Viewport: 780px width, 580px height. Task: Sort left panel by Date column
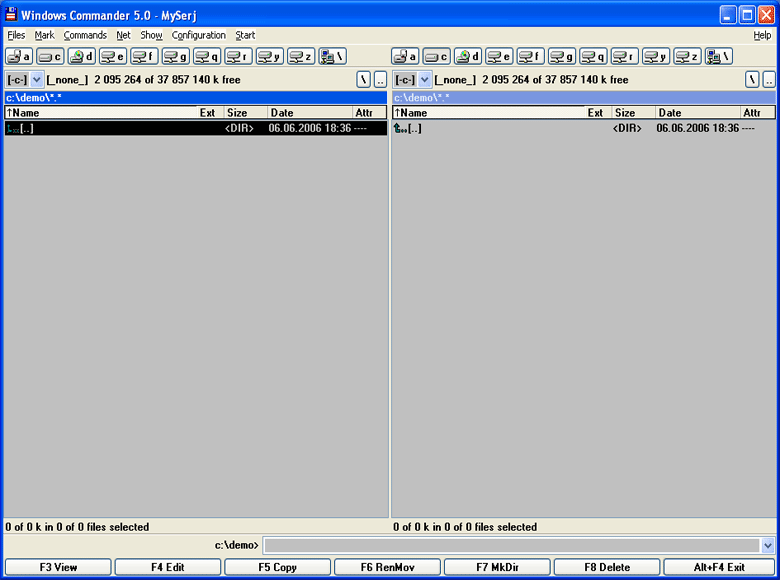282,113
